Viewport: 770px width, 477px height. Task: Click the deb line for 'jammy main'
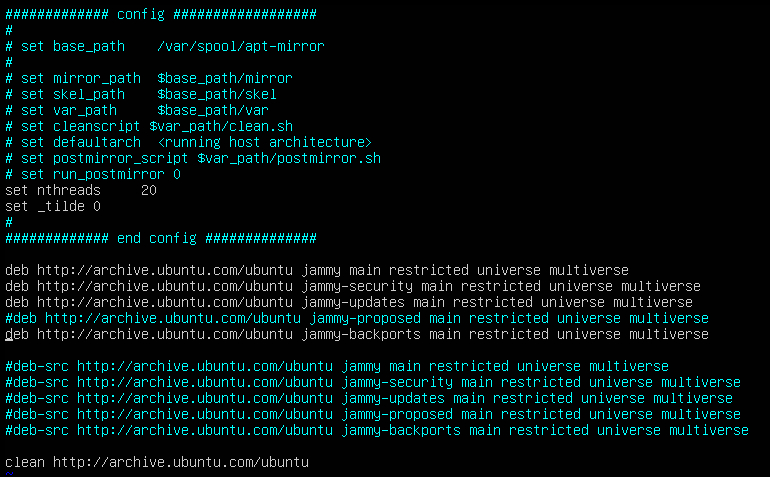[x=317, y=270]
